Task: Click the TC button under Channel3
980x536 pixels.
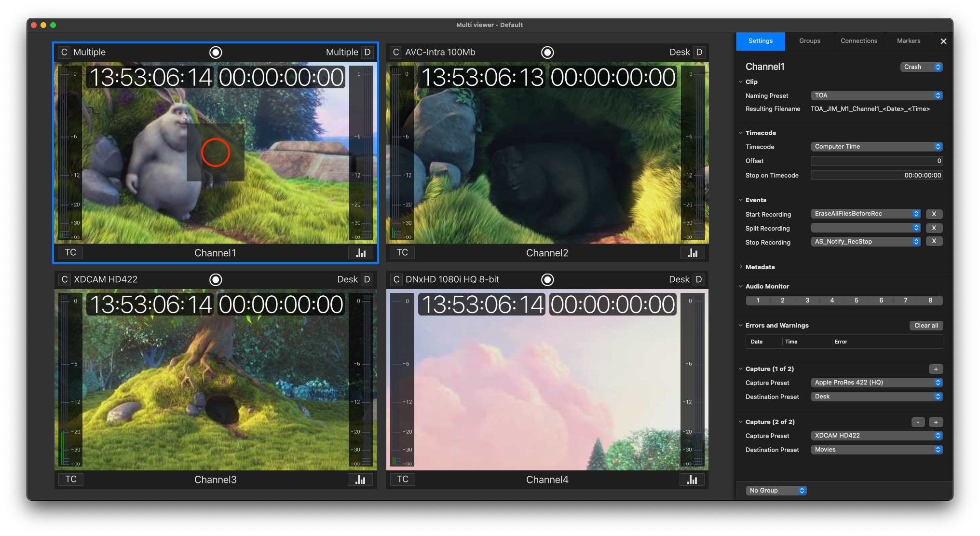Action: coord(71,479)
